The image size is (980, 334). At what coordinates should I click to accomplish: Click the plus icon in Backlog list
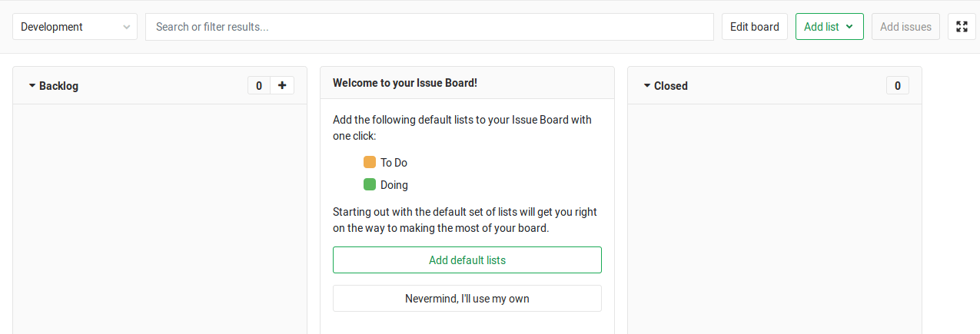pos(282,85)
